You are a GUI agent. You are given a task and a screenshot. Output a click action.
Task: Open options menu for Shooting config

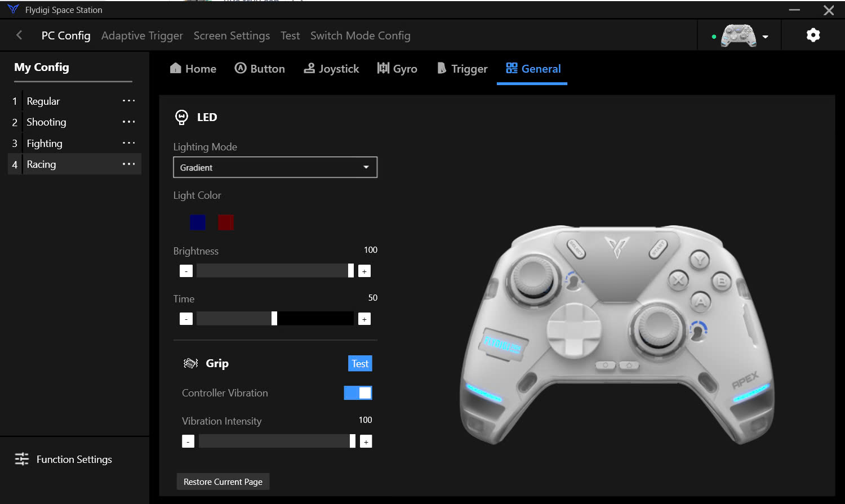129,122
